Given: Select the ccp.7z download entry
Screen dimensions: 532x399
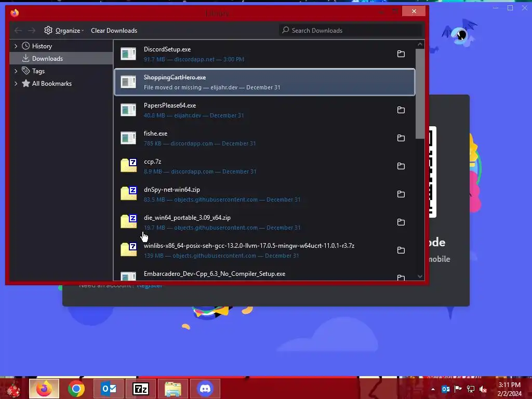Looking at the screenshot, I should [x=264, y=166].
